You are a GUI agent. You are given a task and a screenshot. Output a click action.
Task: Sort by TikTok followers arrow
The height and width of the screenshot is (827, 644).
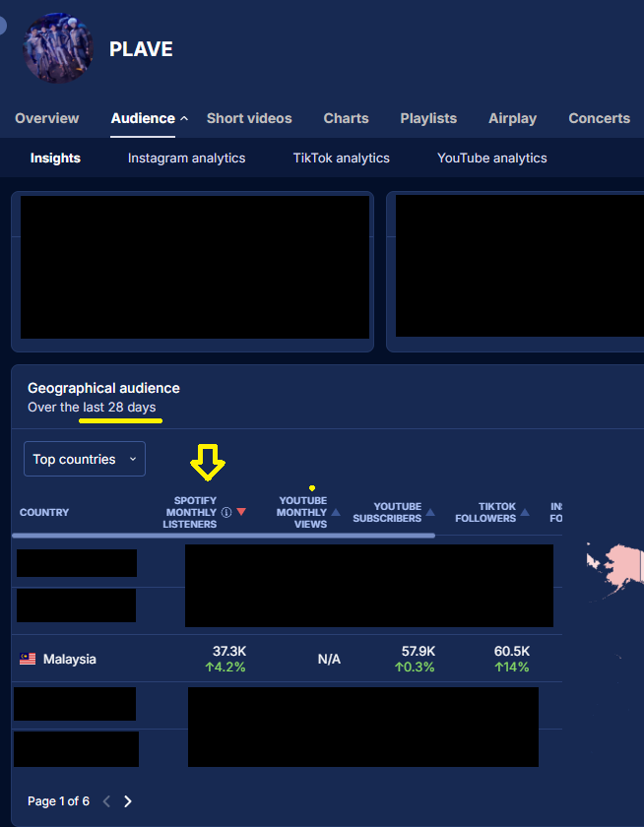point(524,512)
